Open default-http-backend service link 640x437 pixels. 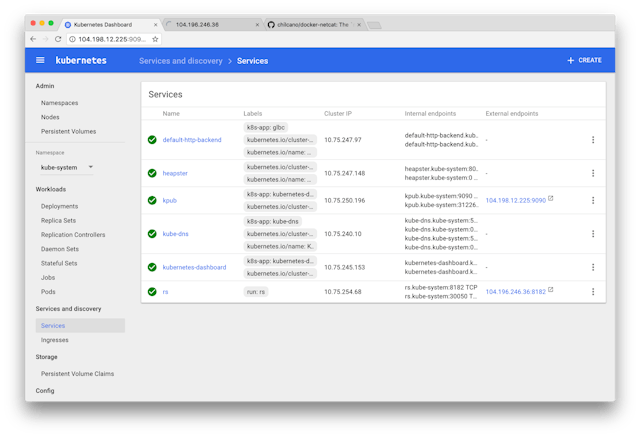click(192, 140)
